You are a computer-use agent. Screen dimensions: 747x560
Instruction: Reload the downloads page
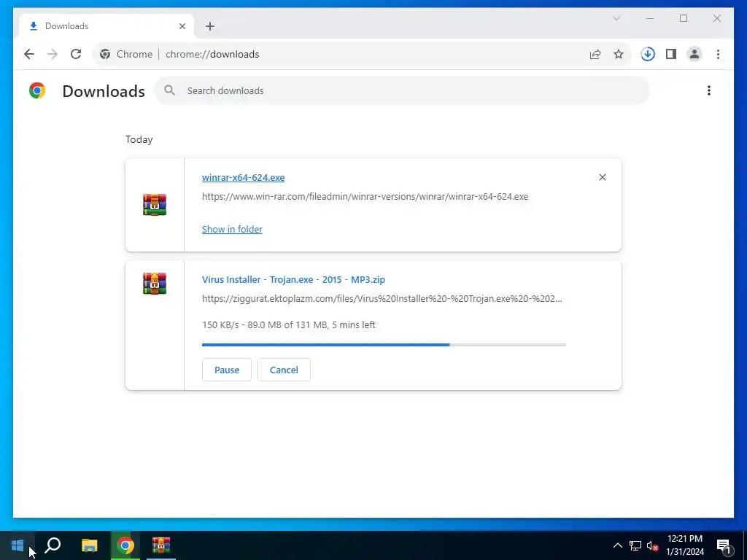tap(76, 54)
